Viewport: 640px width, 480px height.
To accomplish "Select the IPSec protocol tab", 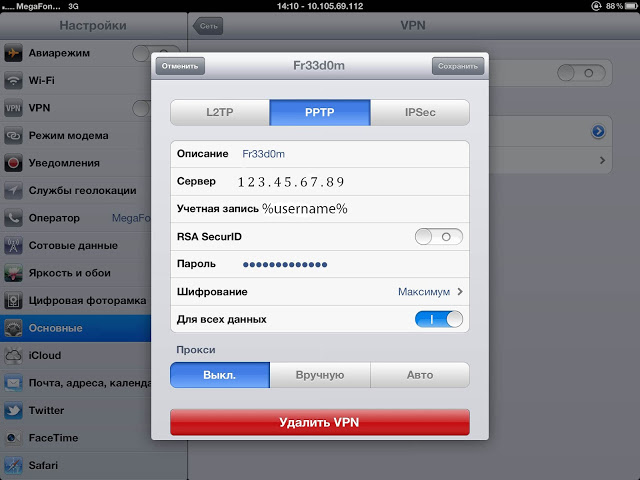I will 419,113.
